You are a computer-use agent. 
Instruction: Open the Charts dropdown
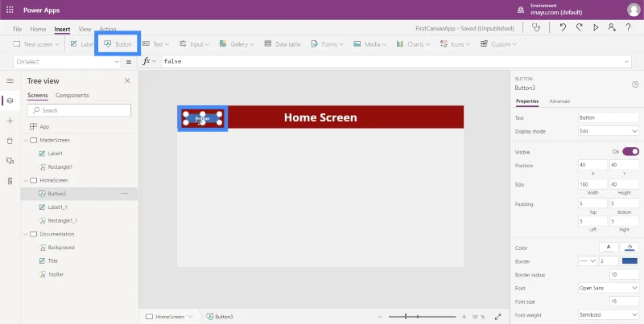pos(413,44)
